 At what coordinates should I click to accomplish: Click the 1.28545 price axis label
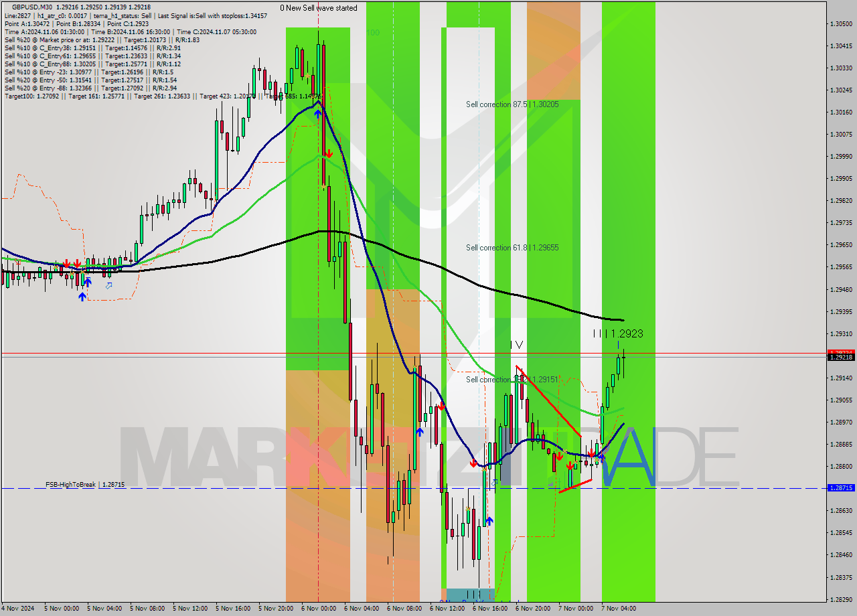click(x=841, y=532)
